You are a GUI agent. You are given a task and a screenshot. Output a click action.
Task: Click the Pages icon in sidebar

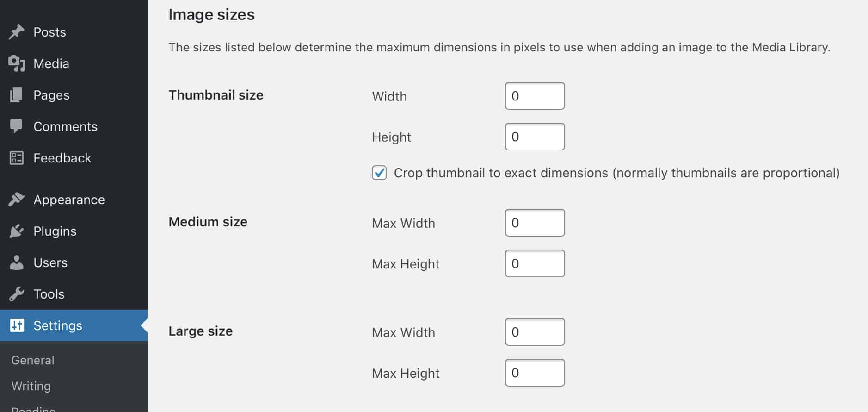(x=16, y=95)
